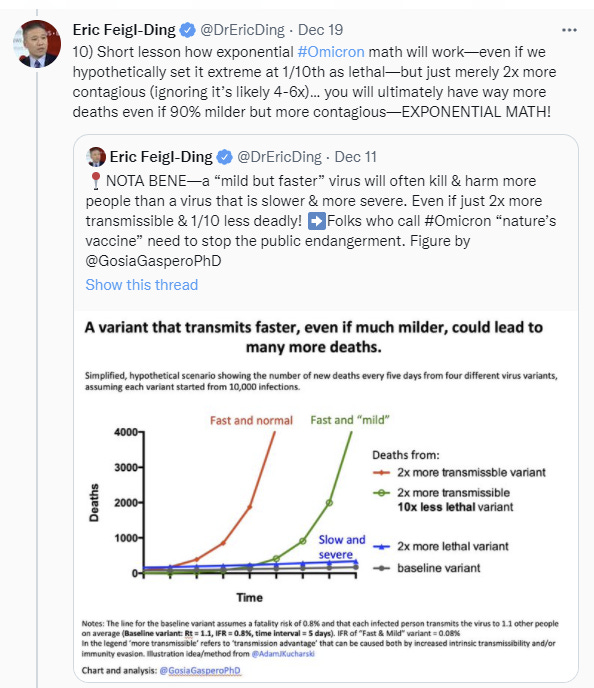Click the small avatar in the quoted tweet
This screenshot has width=594, height=688.
coord(96,157)
